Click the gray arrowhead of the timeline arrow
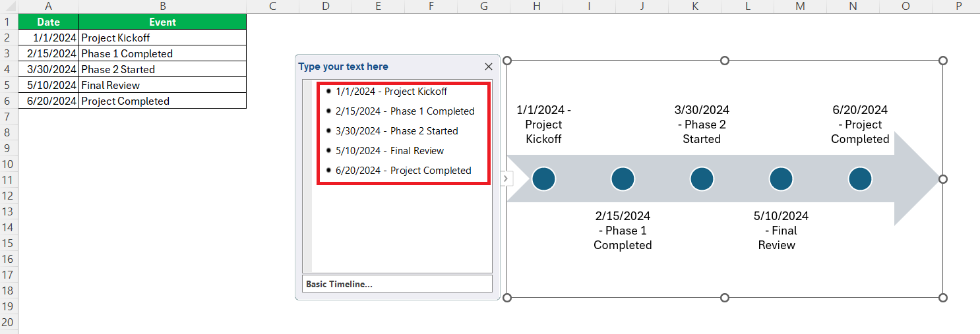Viewport: 980px width, 334px height. 915,179
